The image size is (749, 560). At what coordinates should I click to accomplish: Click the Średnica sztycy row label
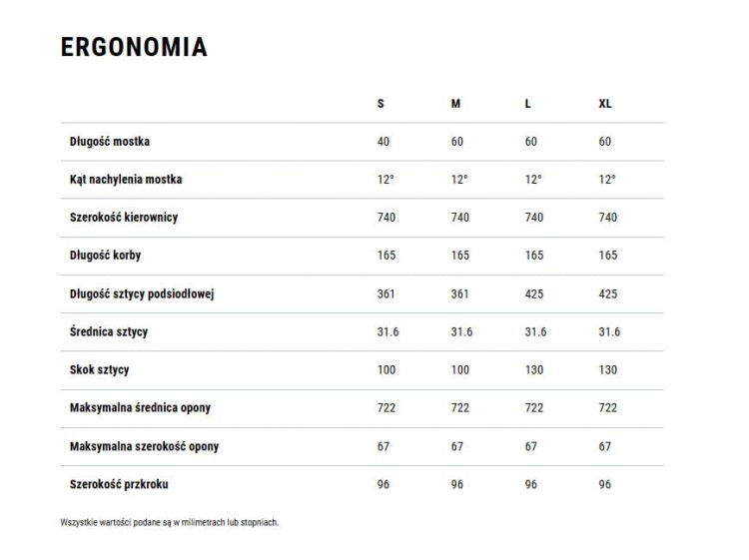pyautogui.click(x=109, y=331)
